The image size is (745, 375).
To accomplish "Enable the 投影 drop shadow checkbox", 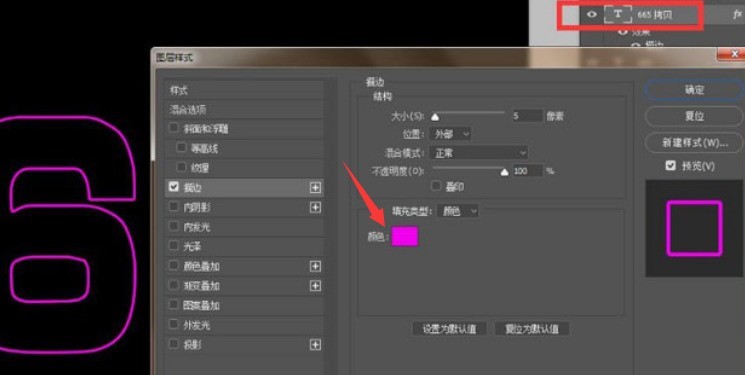I will pyautogui.click(x=173, y=344).
